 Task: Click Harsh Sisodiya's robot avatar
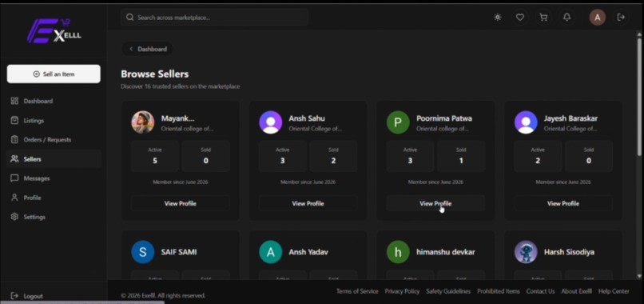point(526,252)
